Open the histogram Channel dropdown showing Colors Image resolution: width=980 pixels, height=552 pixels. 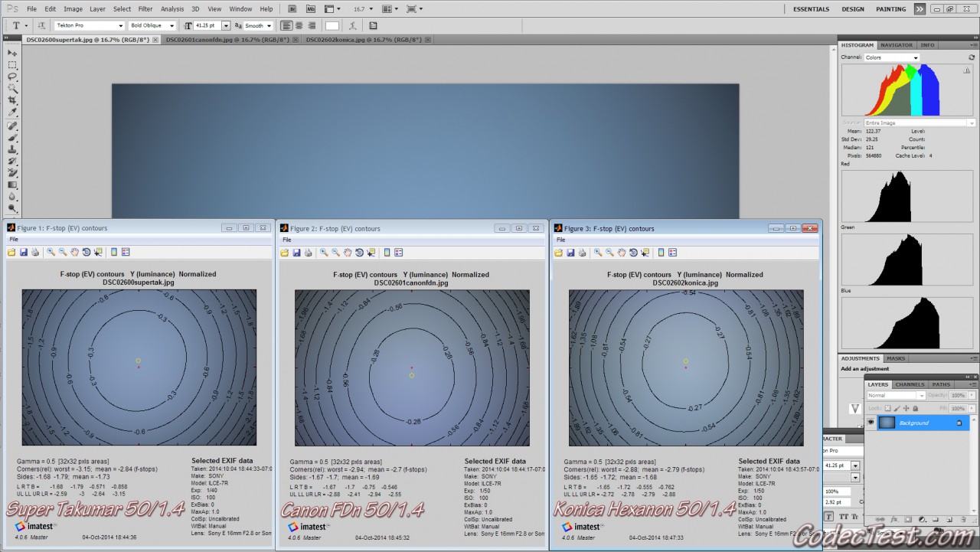[892, 57]
